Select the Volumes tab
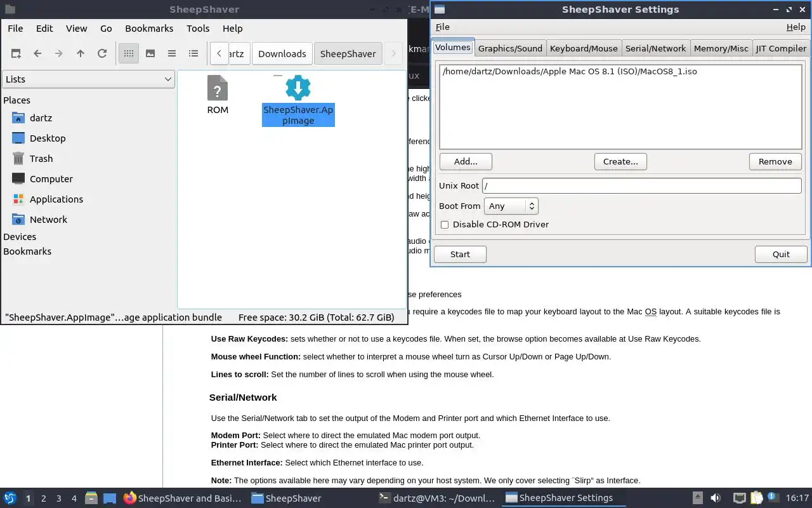 452,48
